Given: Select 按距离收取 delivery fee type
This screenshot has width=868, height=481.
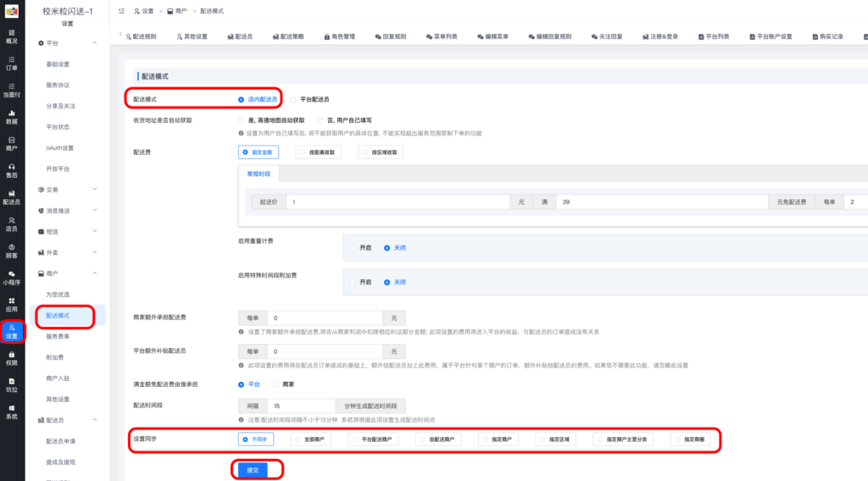Looking at the screenshot, I should click(319, 152).
